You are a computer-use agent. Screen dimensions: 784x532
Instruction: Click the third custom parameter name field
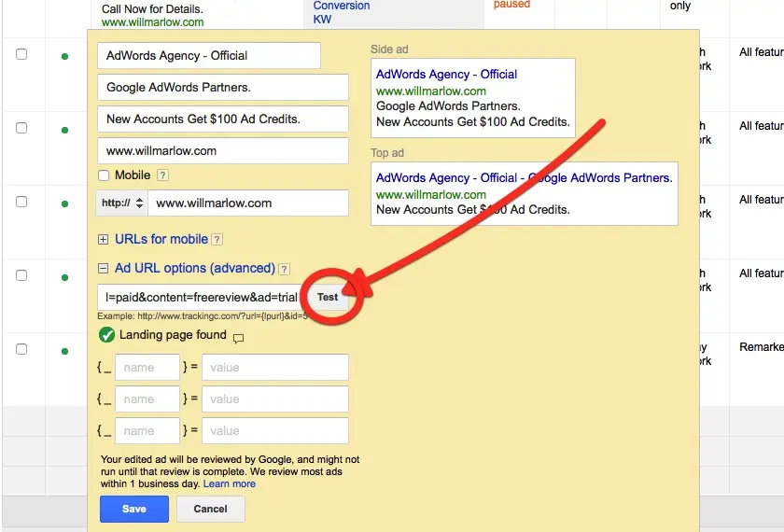click(147, 431)
